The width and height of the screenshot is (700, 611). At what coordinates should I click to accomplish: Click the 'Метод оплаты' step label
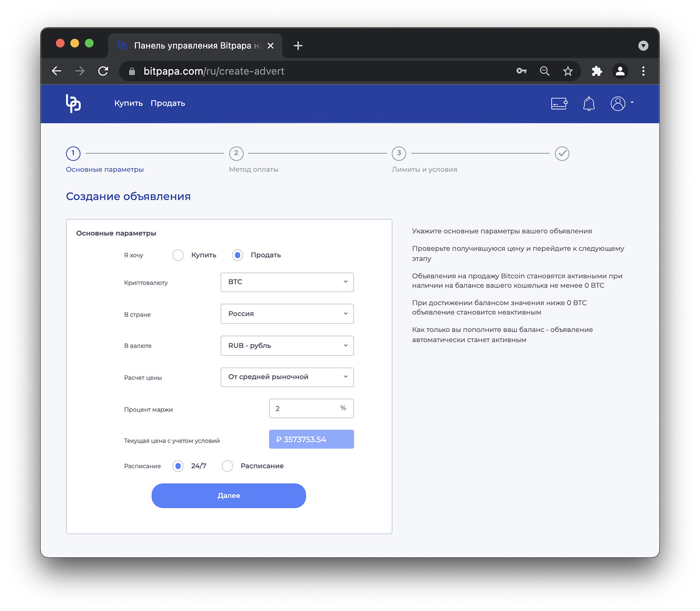click(253, 169)
